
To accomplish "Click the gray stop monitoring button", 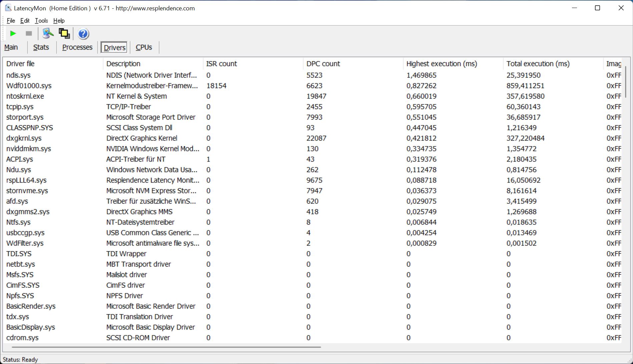I will pos(29,33).
